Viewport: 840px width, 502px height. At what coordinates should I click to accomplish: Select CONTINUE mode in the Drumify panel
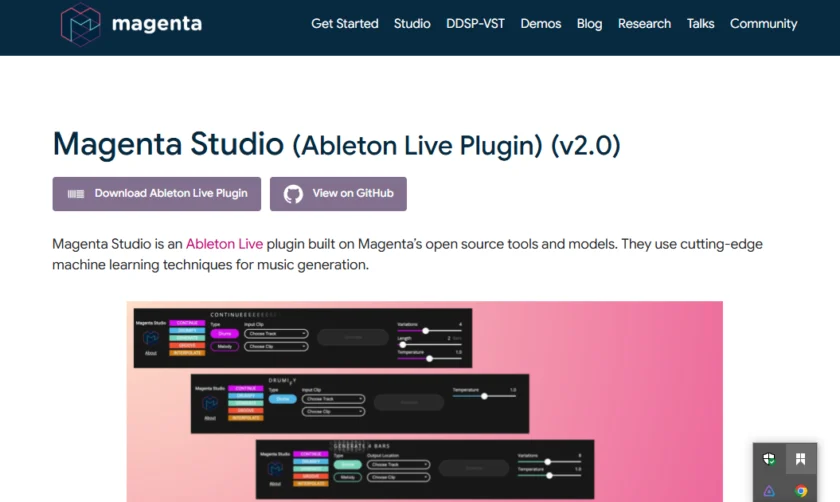(245, 388)
